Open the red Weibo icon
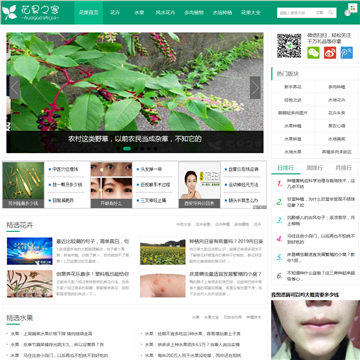This screenshot has width=360, height=360. click(330, 53)
